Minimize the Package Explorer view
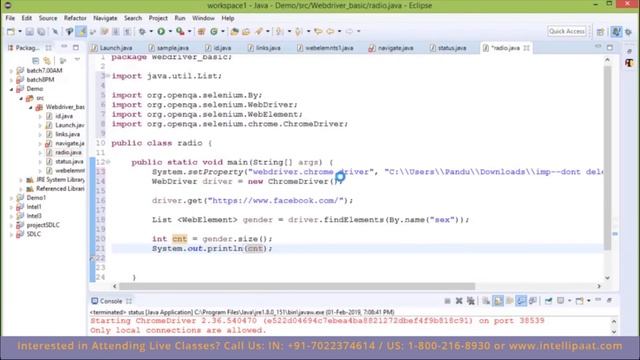The width and height of the screenshot is (640, 360). tap(64, 47)
